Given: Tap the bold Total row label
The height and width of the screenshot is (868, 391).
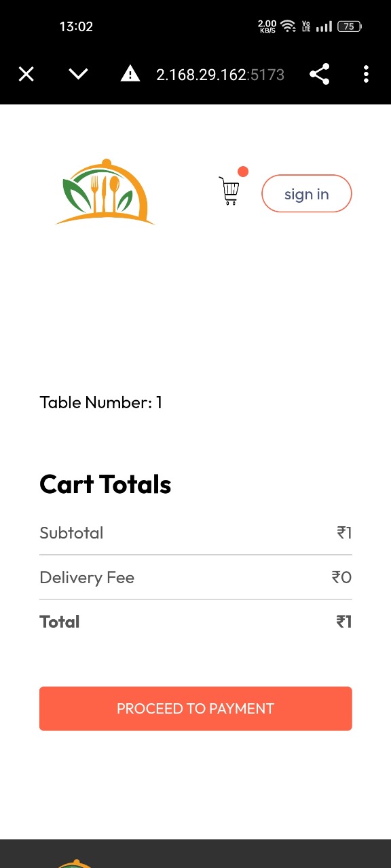Looking at the screenshot, I should (60, 622).
